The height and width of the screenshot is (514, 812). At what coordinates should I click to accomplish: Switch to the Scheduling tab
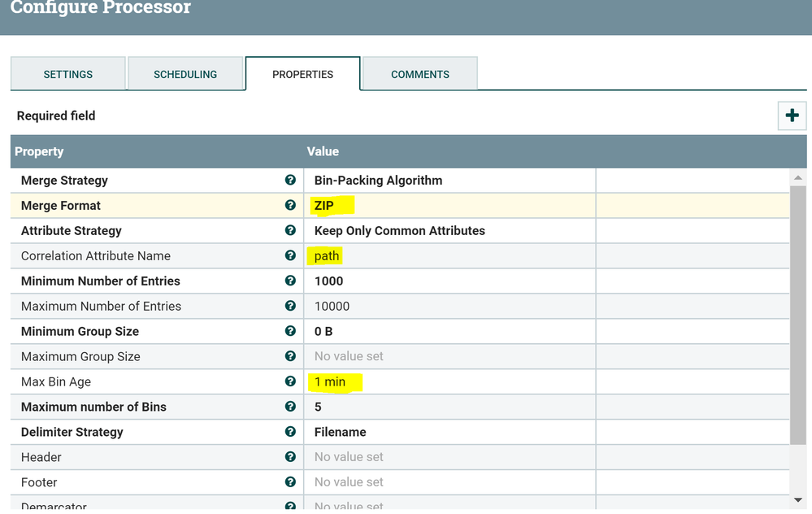click(185, 74)
